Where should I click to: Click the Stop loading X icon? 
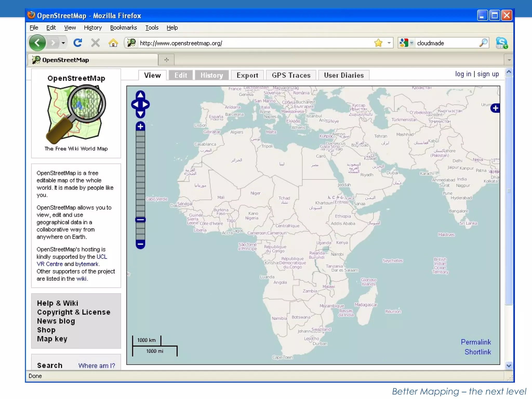[95, 43]
